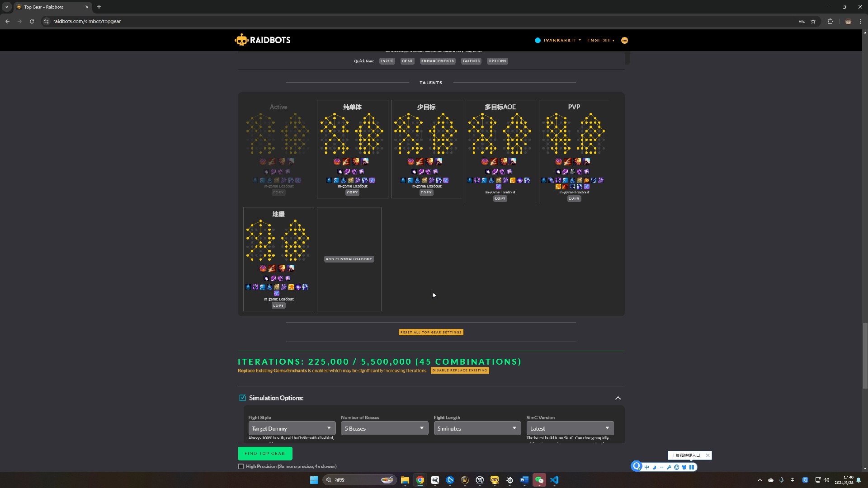Open the IVANKARKIT account dropdown
Screen dimensions: 868x488
point(558,40)
